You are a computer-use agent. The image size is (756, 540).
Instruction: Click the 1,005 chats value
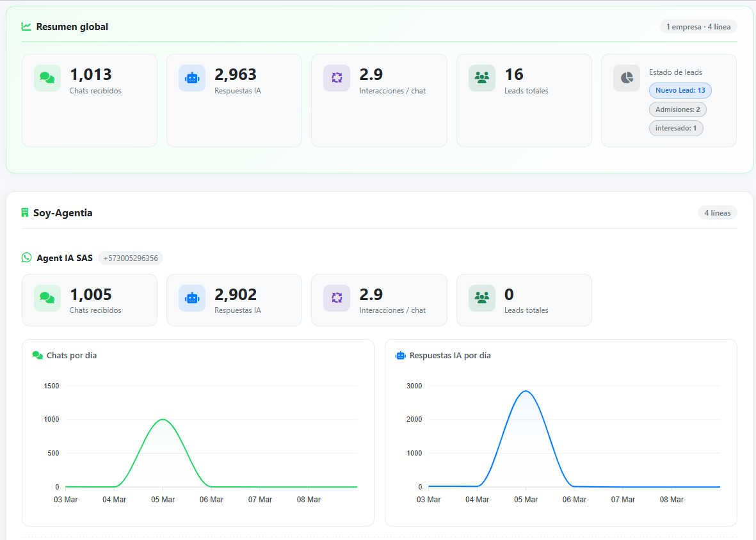point(91,294)
